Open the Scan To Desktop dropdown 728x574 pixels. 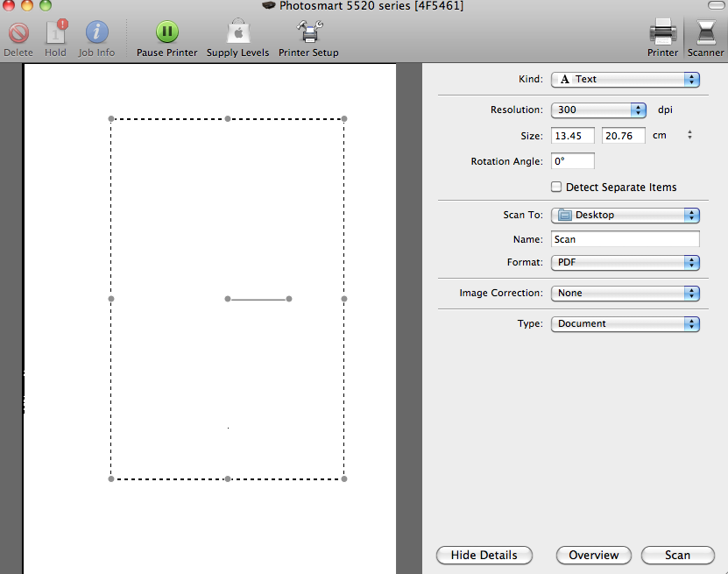click(625, 215)
